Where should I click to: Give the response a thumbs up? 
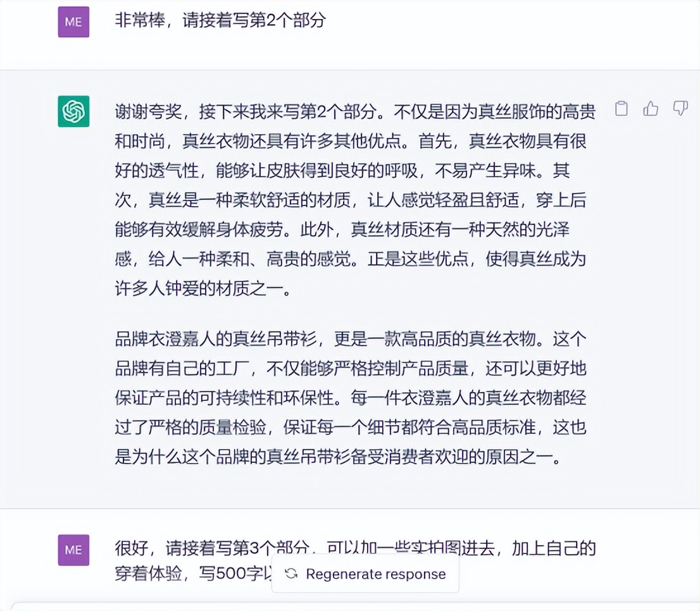(651, 109)
